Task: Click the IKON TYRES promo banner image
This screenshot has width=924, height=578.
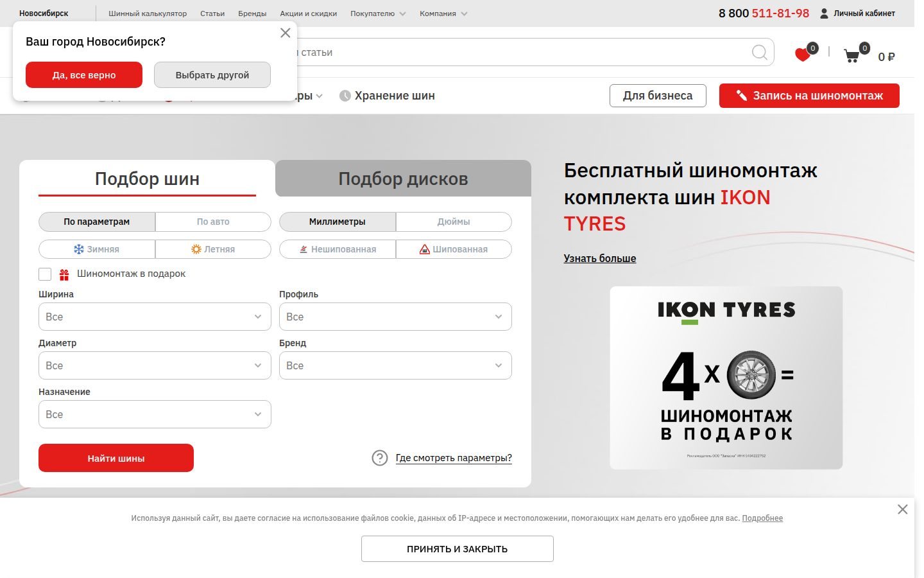Action: coord(726,378)
